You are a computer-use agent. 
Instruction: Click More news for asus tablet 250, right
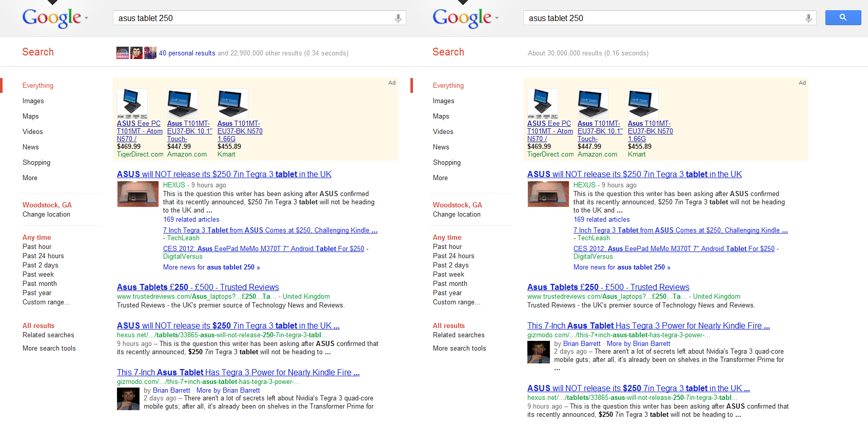[x=622, y=267]
